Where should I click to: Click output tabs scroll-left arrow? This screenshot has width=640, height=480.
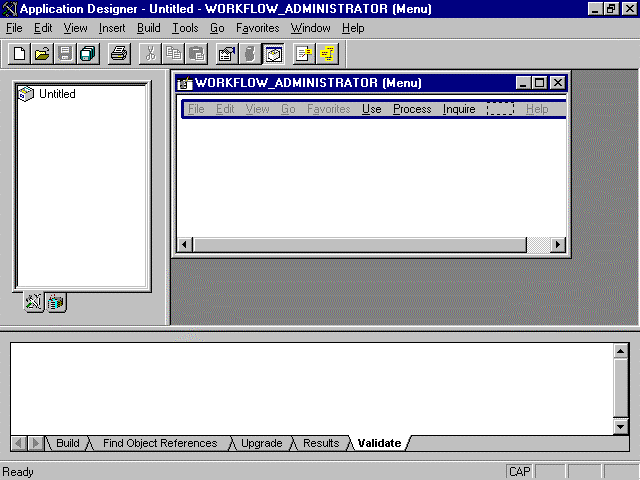18,443
